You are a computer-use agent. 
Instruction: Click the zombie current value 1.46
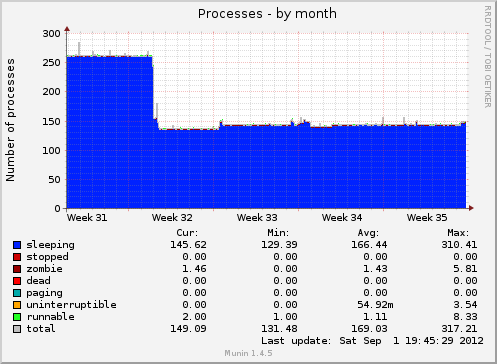click(x=195, y=269)
